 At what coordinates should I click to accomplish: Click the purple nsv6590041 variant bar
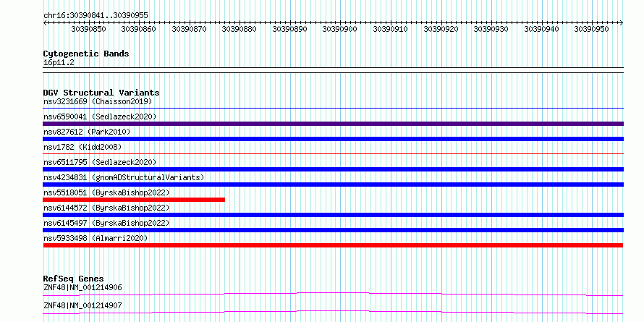[x=333, y=124]
